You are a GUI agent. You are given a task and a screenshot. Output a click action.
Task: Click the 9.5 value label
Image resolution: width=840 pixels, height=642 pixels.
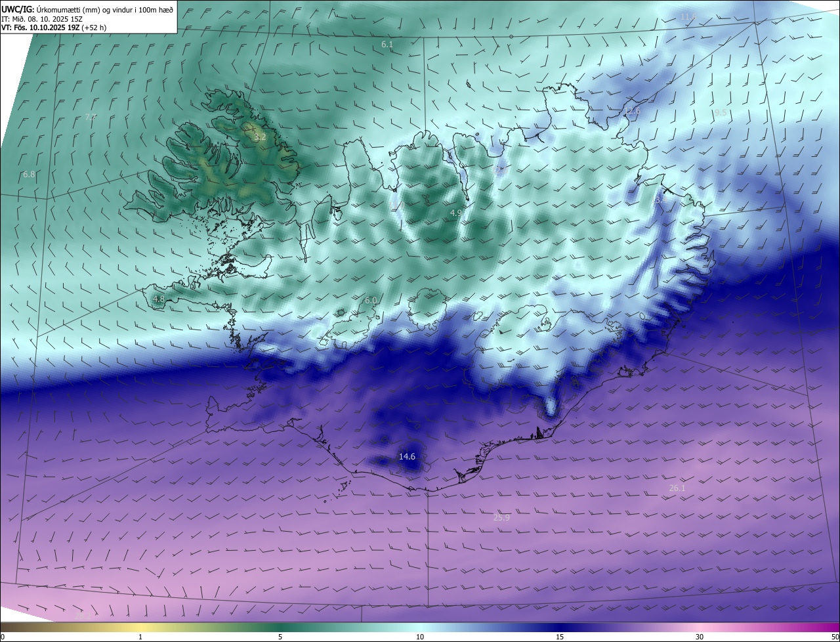coord(721,112)
